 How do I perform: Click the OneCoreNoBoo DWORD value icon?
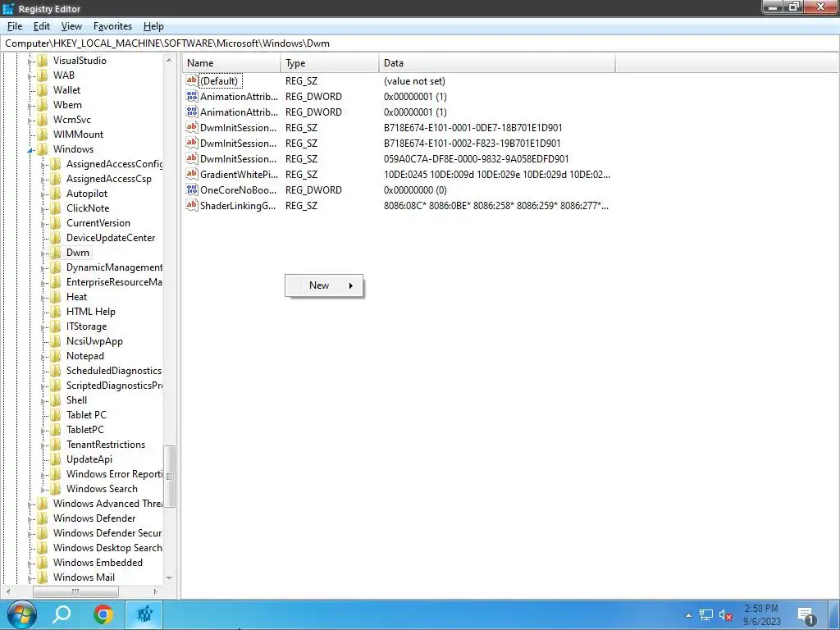click(192, 189)
